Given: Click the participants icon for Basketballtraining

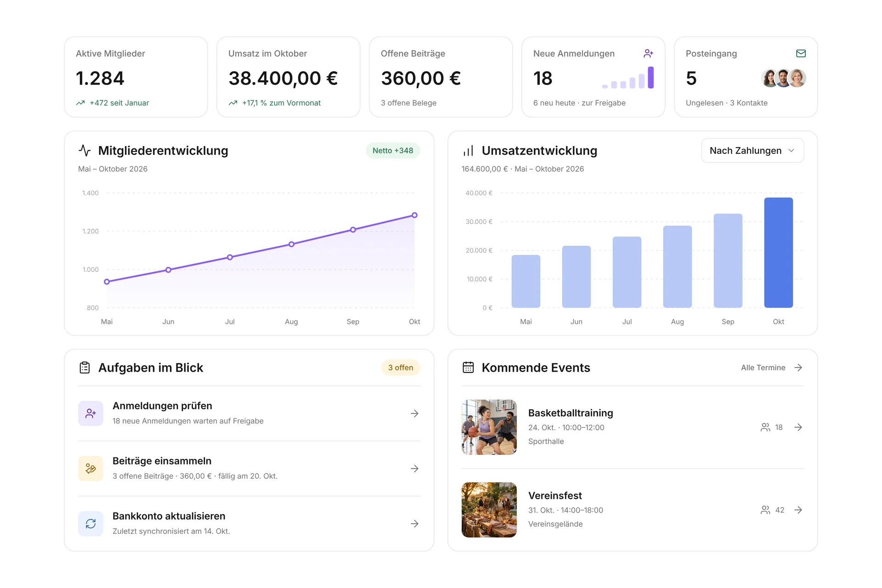Looking at the screenshot, I should pyautogui.click(x=765, y=427).
